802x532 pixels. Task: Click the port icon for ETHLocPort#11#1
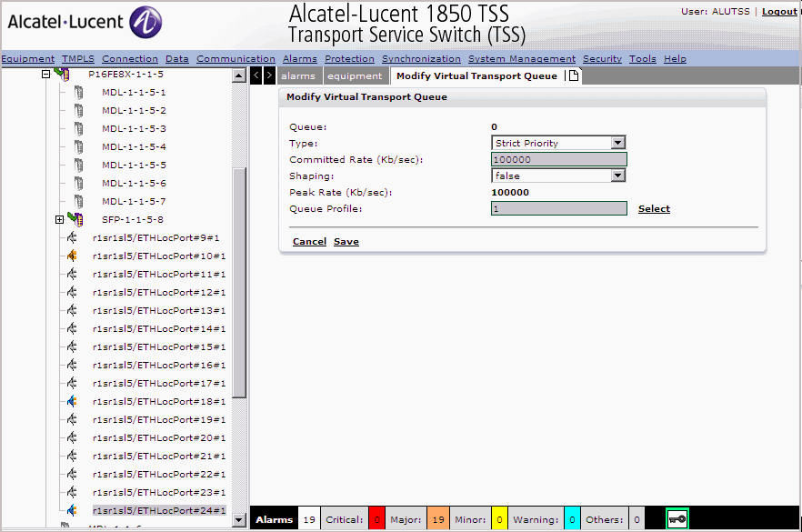pos(72,275)
